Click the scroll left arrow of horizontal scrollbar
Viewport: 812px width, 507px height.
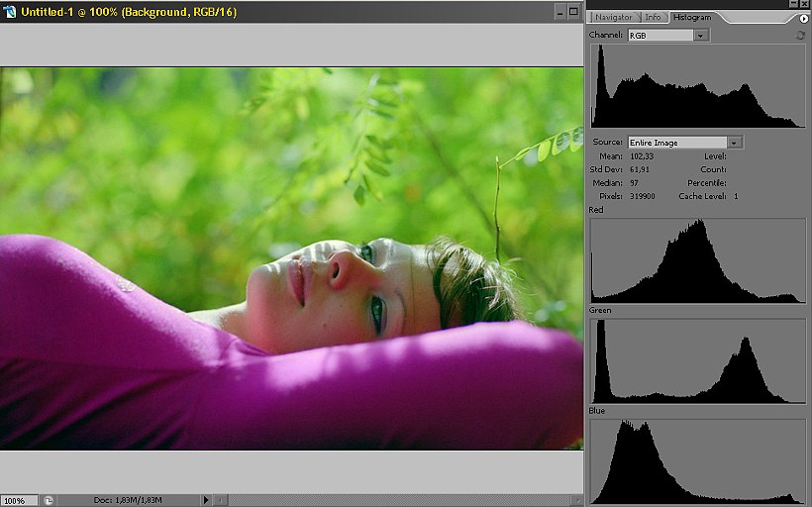tap(221, 500)
